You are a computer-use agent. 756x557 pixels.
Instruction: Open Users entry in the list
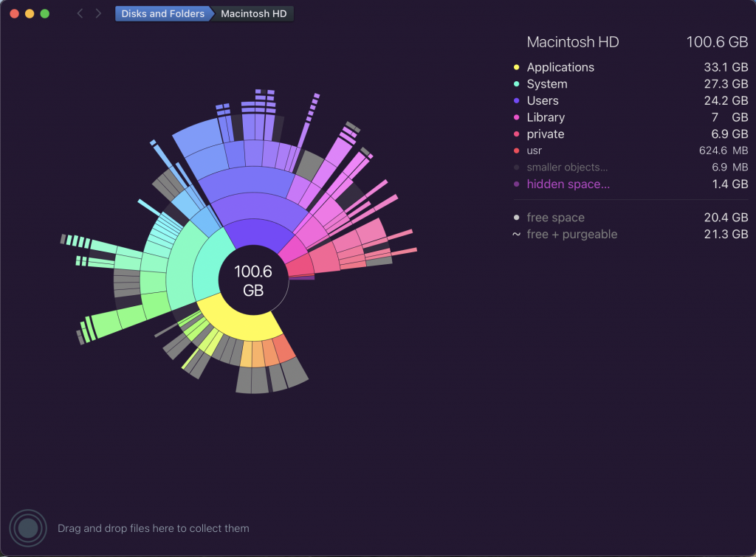pyautogui.click(x=630, y=100)
